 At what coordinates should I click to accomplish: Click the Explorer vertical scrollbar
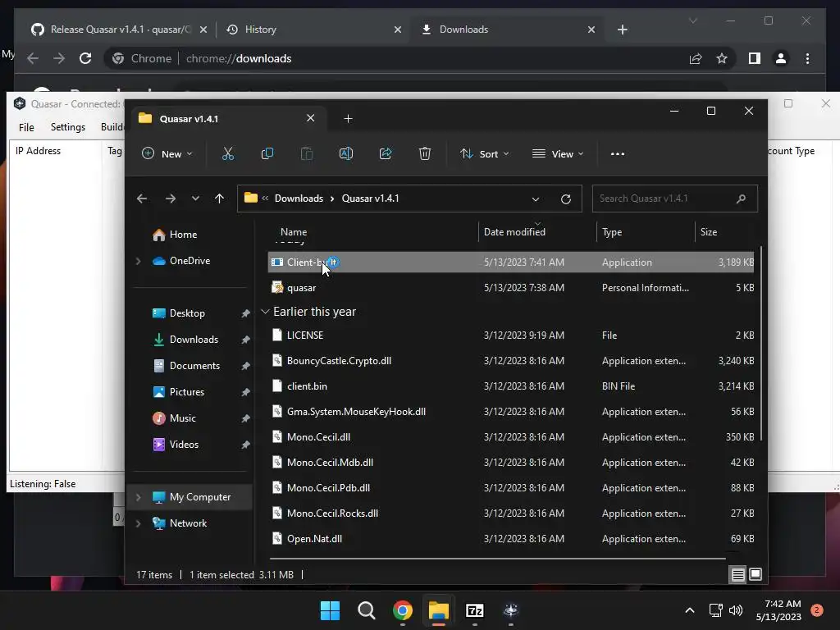pyautogui.click(x=760, y=343)
